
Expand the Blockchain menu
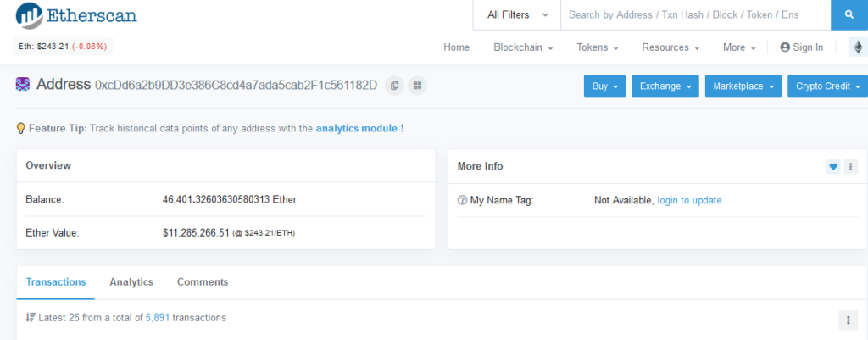tap(523, 47)
